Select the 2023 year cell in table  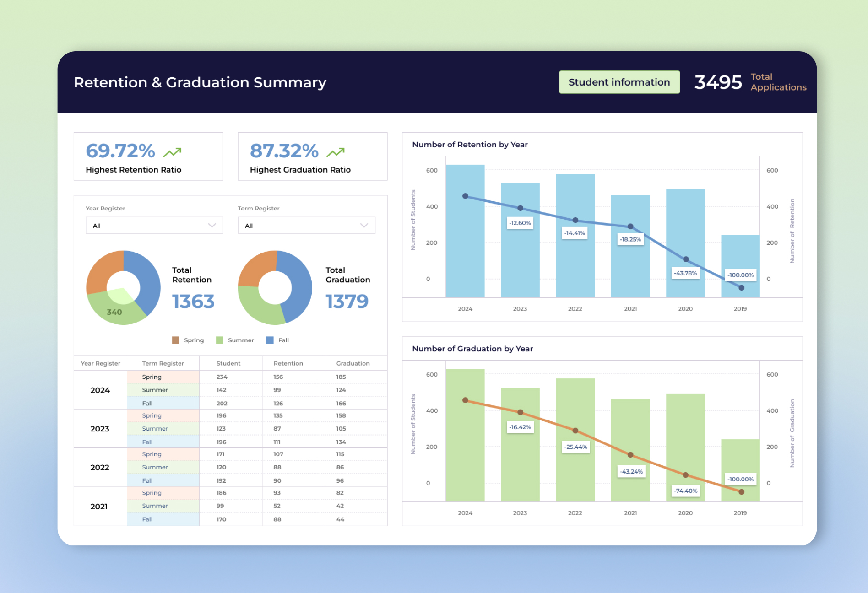pyautogui.click(x=100, y=429)
